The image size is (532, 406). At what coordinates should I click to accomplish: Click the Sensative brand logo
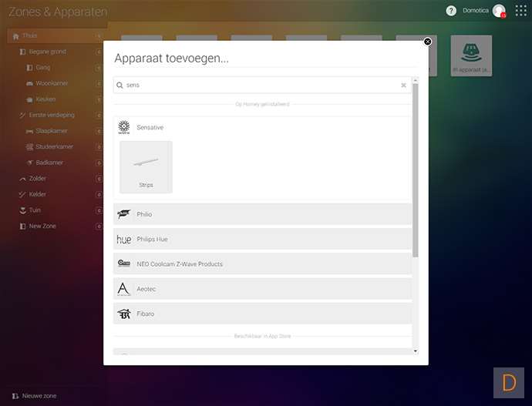[124, 127]
